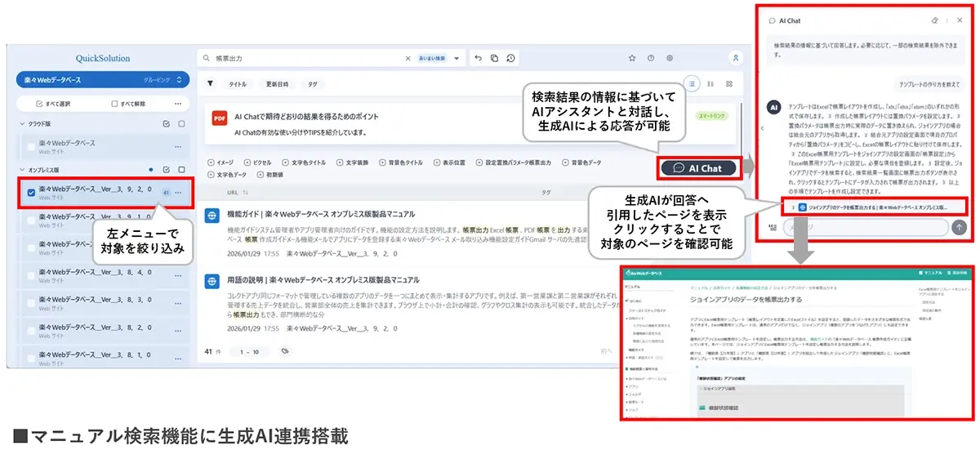
Task: Add the 初期値 related keyword
Action: pyautogui.click(x=270, y=175)
